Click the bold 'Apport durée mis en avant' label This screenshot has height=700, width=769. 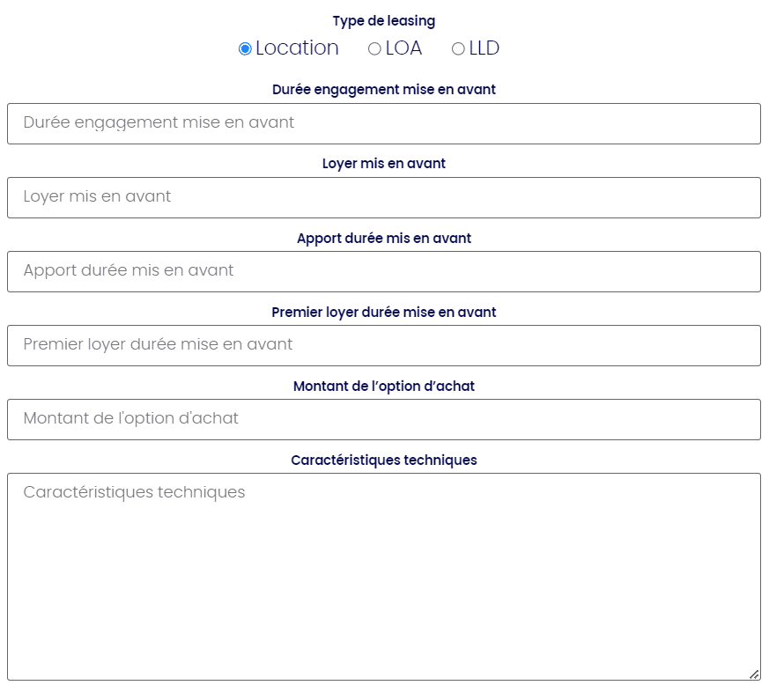point(384,239)
